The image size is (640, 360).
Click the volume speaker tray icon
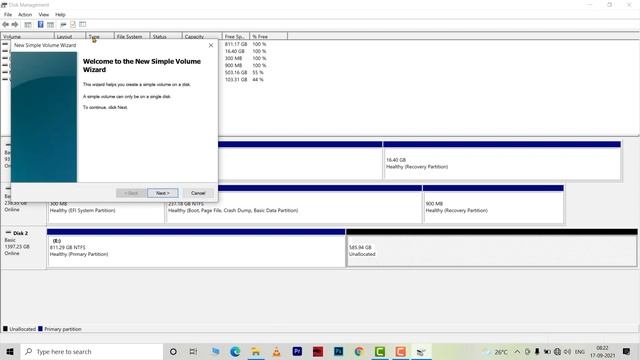(x=567, y=351)
